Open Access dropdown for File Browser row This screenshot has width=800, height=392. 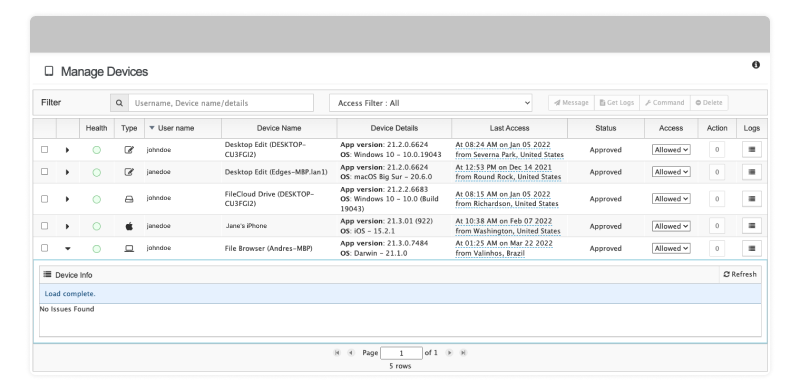671,249
